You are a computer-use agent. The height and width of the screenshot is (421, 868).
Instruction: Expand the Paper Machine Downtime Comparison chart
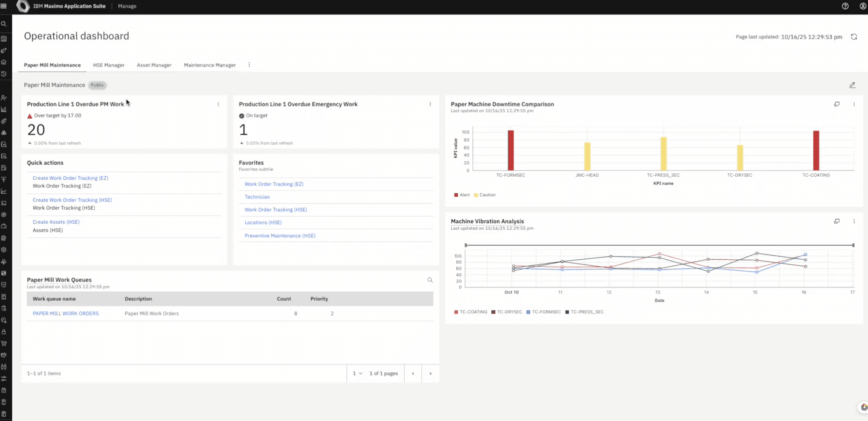click(837, 104)
